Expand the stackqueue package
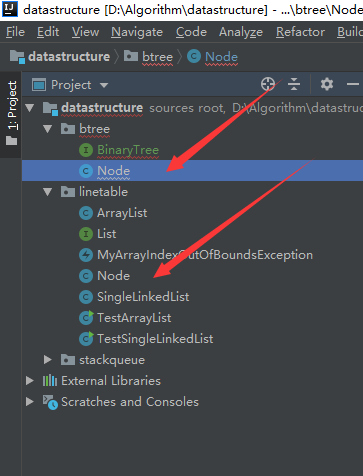The height and width of the screenshot is (476, 363). click(48, 360)
